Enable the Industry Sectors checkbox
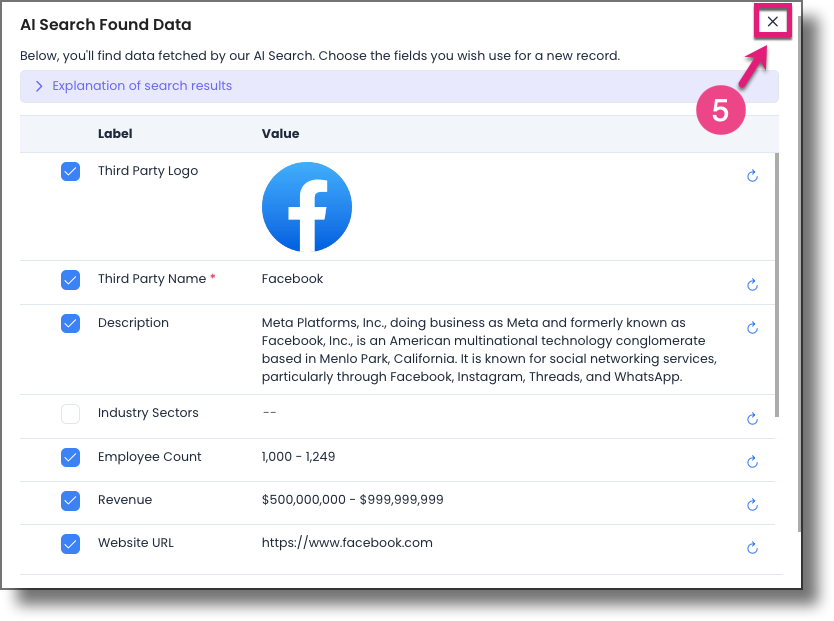The height and width of the screenshot is (621, 834). point(70,413)
